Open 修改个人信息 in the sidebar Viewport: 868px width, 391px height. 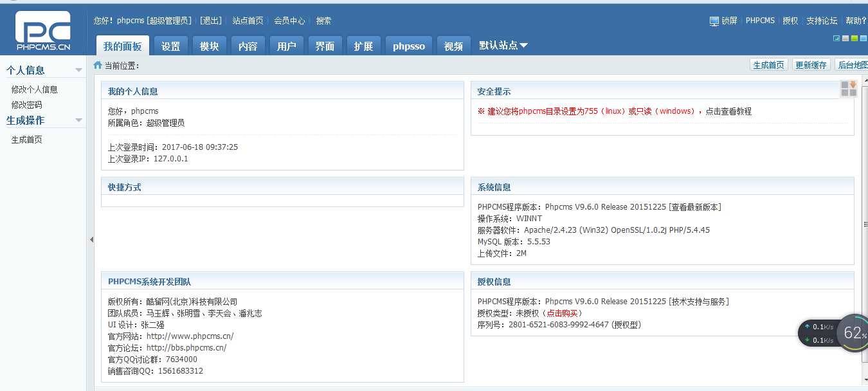[x=34, y=89]
